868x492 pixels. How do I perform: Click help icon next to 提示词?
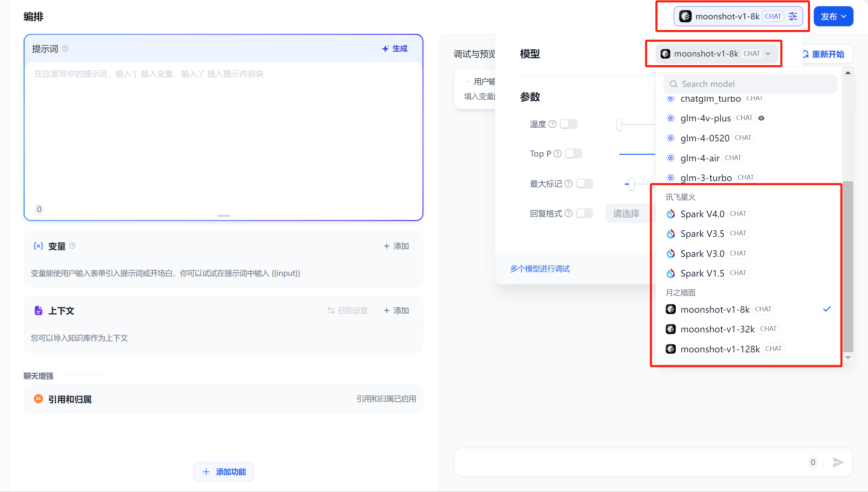pos(65,49)
